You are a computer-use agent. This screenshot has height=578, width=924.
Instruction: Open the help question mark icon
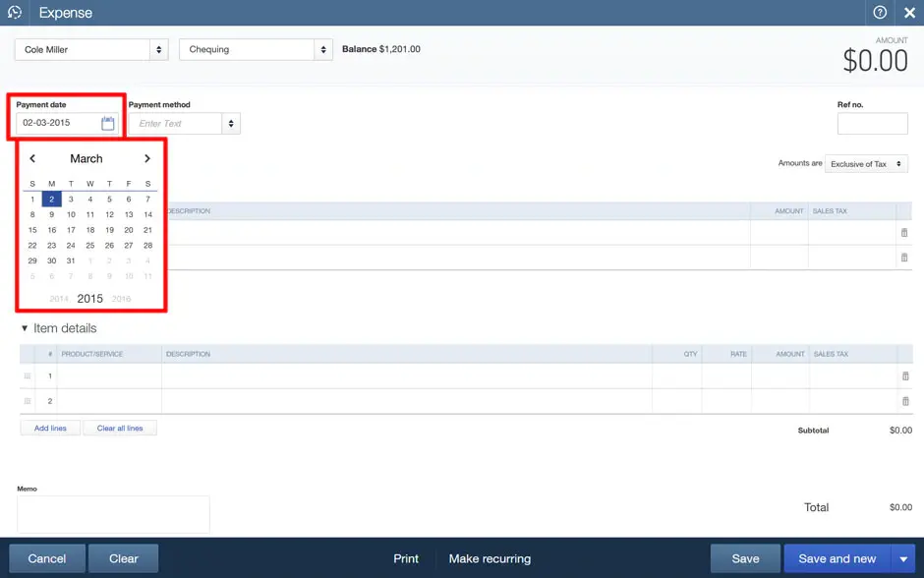coord(879,13)
